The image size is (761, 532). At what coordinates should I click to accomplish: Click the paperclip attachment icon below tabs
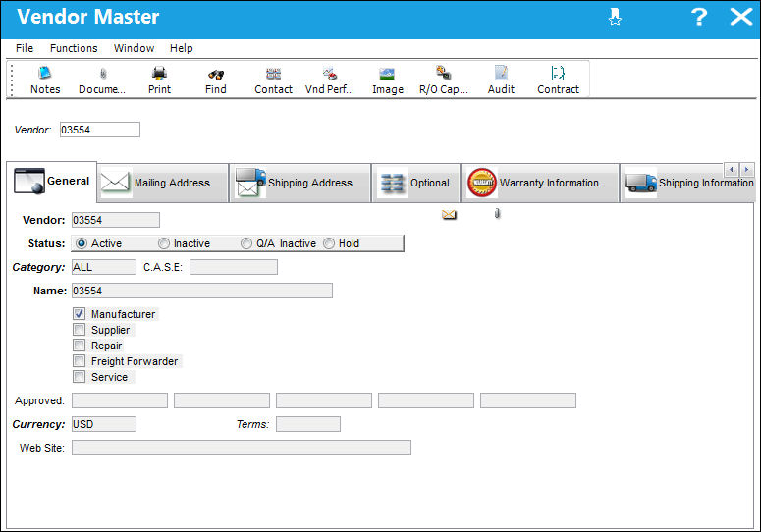coord(497,213)
